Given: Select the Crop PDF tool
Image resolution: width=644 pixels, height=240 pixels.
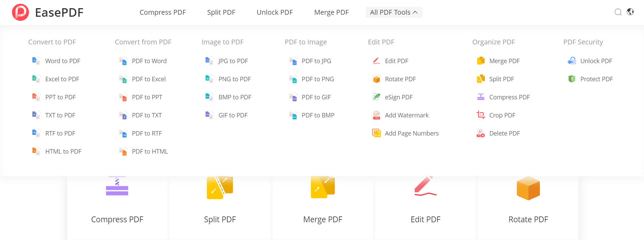Looking at the screenshot, I should click(x=502, y=115).
